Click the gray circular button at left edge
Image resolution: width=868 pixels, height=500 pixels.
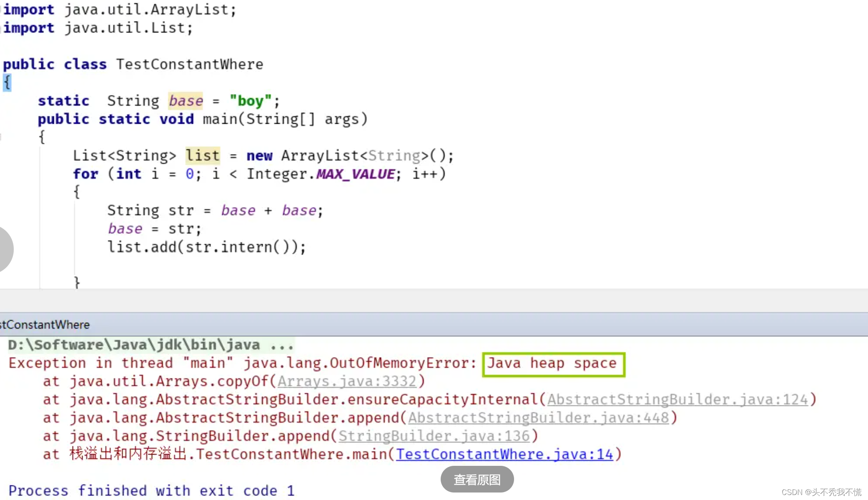pyautogui.click(x=5, y=249)
